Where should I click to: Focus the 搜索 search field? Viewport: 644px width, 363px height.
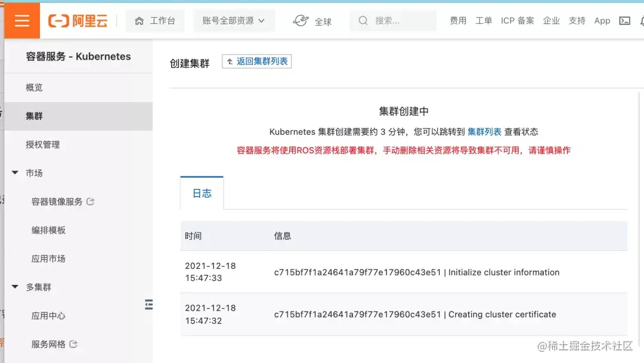[393, 20]
